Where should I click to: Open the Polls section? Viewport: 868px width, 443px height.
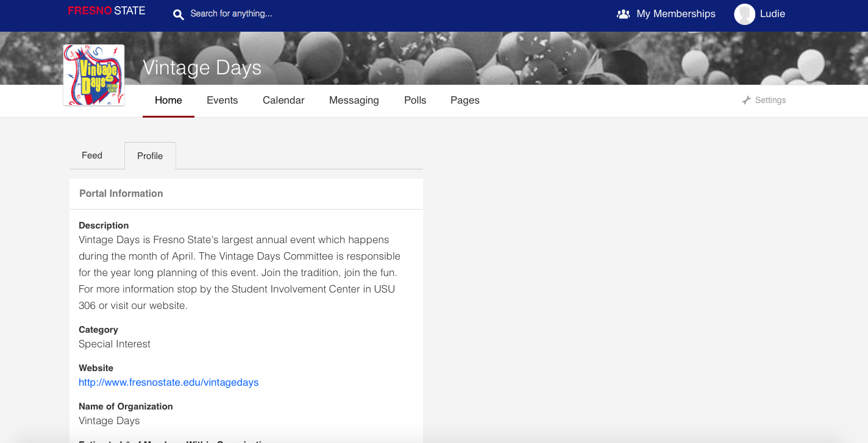(x=415, y=101)
